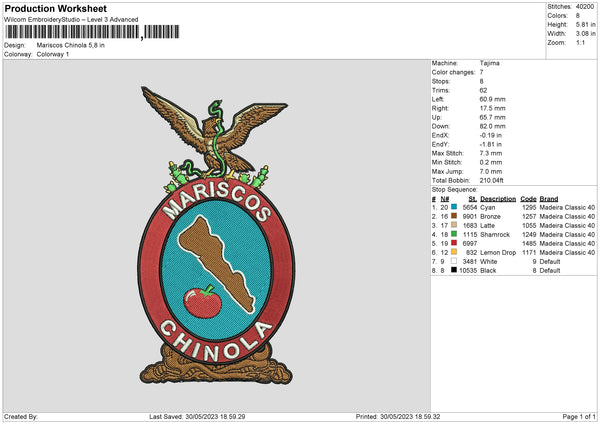Click the 'St.' column header
Image resolution: width=600 pixels, height=424 pixels.
click(473, 199)
